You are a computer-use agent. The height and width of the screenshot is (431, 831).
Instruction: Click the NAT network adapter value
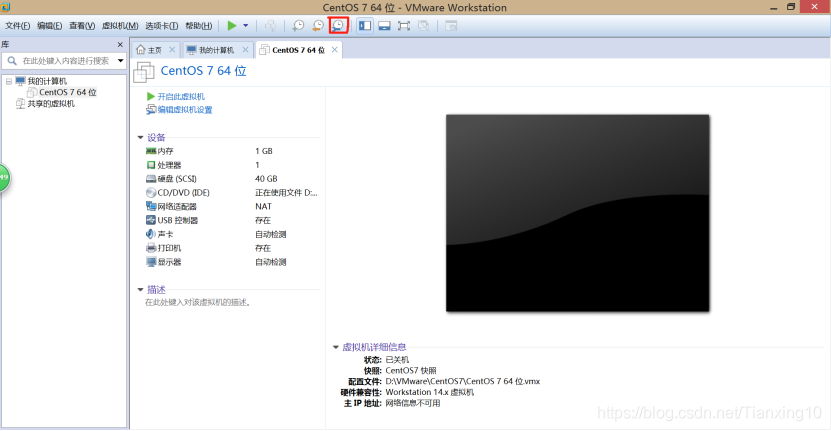[x=263, y=206]
